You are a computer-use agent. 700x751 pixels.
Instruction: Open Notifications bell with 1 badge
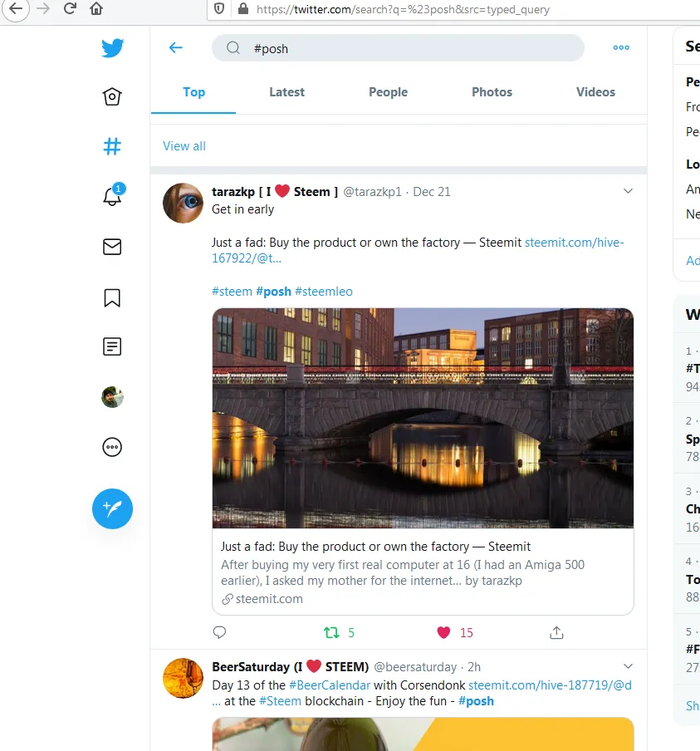point(113,195)
